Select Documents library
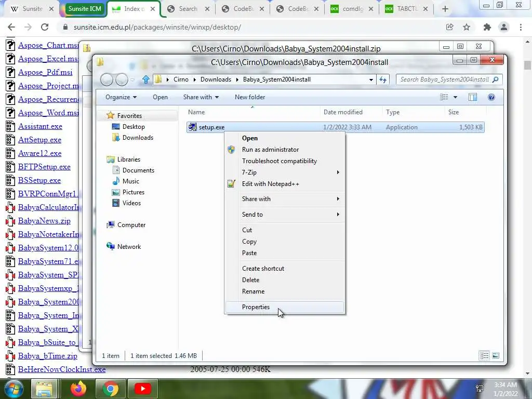 click(x=138, y=170)
